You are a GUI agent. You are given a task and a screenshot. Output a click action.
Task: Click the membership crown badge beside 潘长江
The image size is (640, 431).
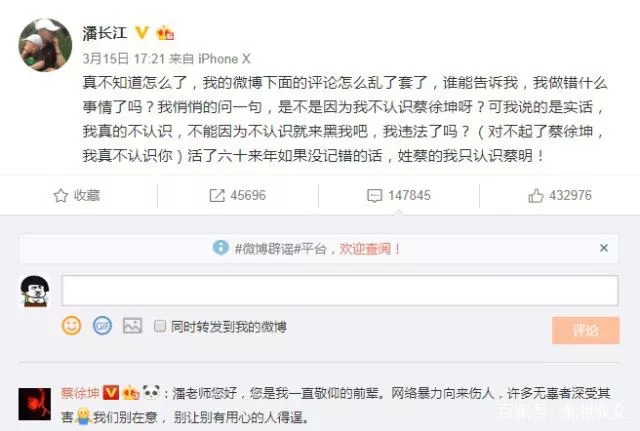(x=165, y=33)
